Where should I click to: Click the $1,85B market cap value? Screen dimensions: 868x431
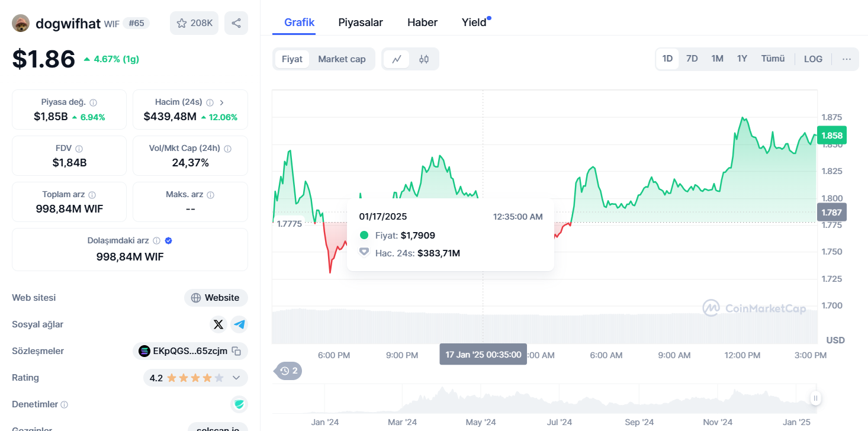51,117
